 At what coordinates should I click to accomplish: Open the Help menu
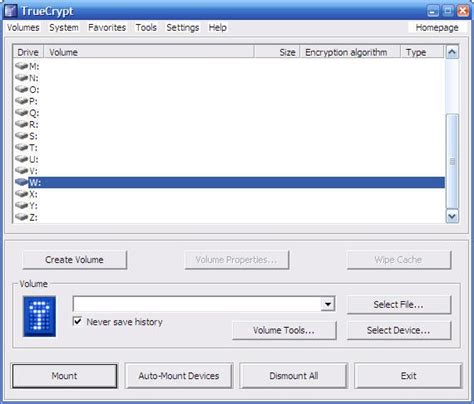217,28
